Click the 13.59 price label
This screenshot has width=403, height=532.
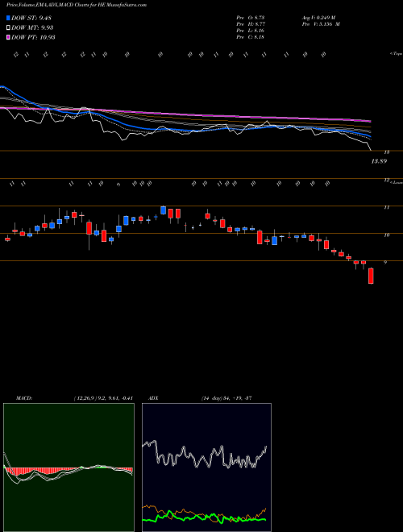click(x=379, y=161)
